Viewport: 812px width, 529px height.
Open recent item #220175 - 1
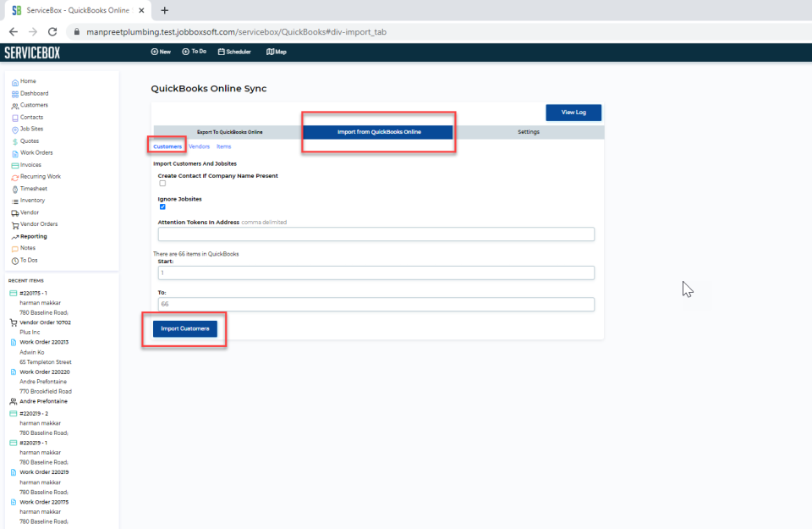(33, 293)
